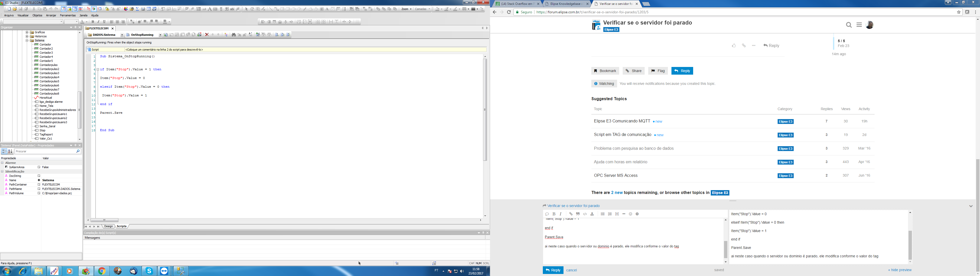Open the Zoom dropdown in E3 Studio
The height and width of the screenshot is (276, 980).
407,9
